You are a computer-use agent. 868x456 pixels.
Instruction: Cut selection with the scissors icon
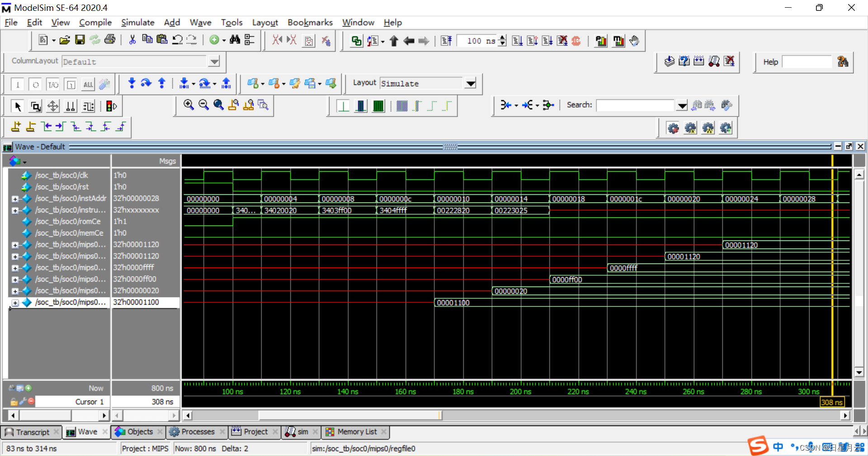pos(132,40)
